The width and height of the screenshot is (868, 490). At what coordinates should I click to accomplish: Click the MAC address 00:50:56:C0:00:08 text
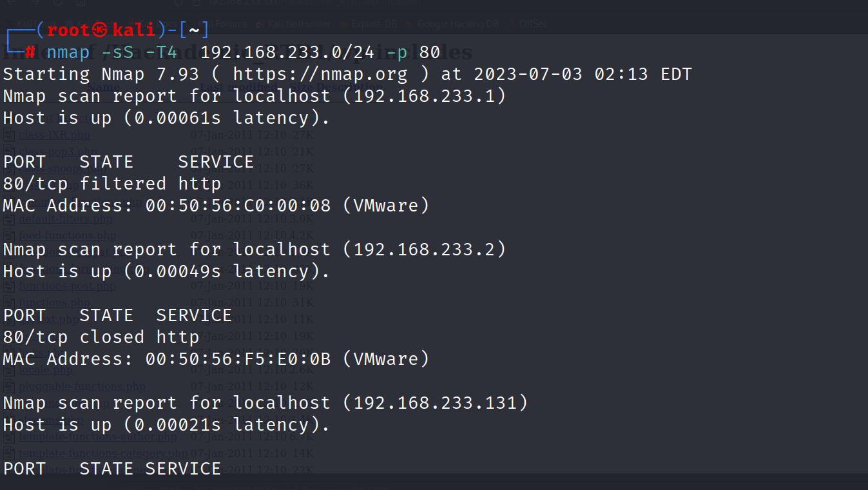(238, 206)
